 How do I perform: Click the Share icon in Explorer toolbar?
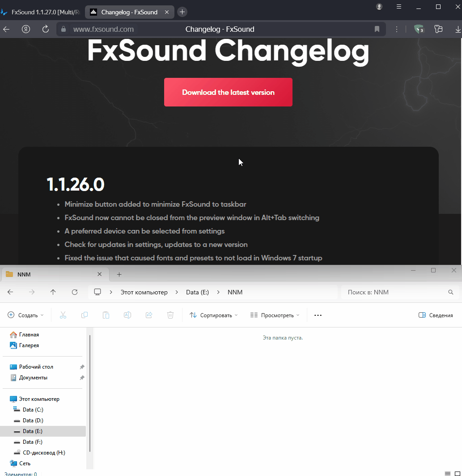(x=149, y=315)
